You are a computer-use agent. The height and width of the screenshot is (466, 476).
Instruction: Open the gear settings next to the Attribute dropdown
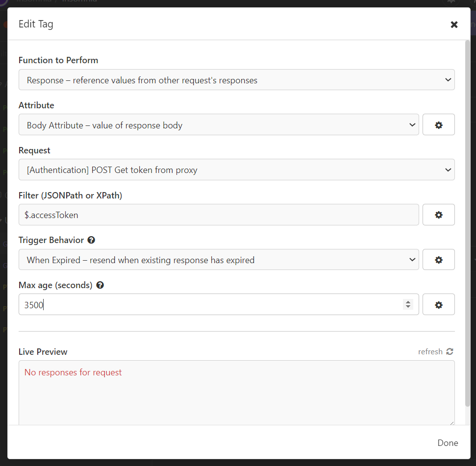[438, 124]
